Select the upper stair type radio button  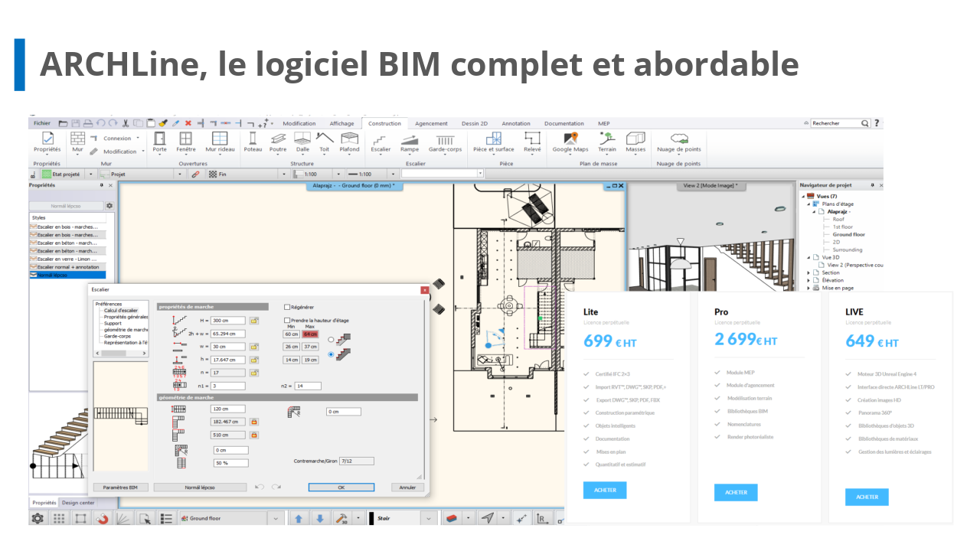pyautogui.click(x=331, y=339)
